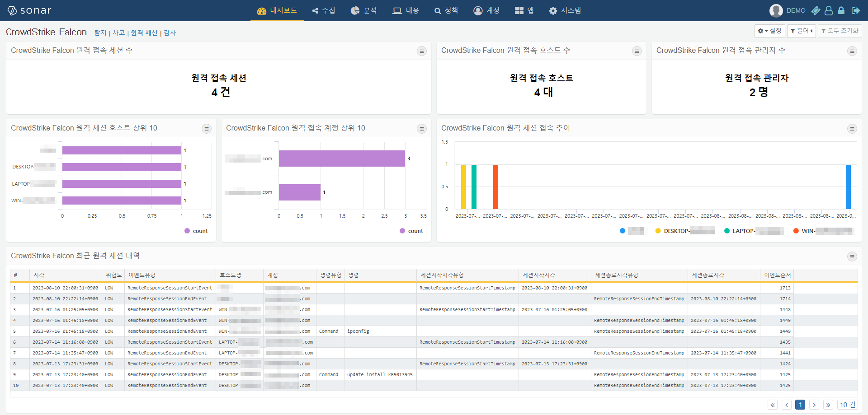Open the 계정 account menu

tap(486, 10)
